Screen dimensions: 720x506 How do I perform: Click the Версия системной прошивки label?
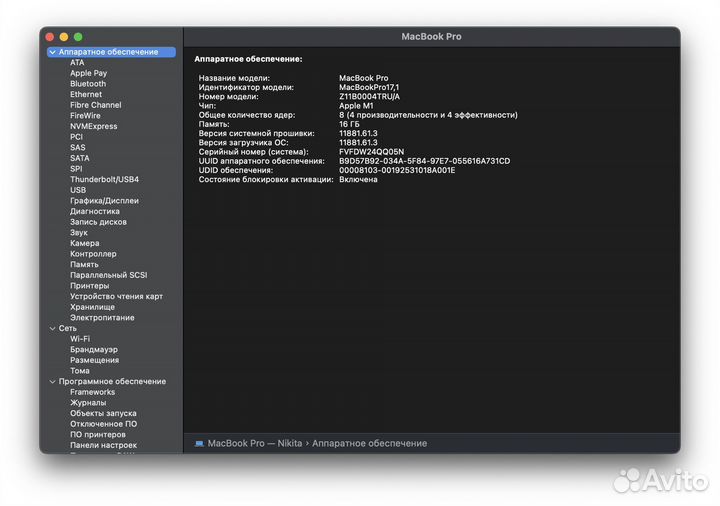pos(256,134)
